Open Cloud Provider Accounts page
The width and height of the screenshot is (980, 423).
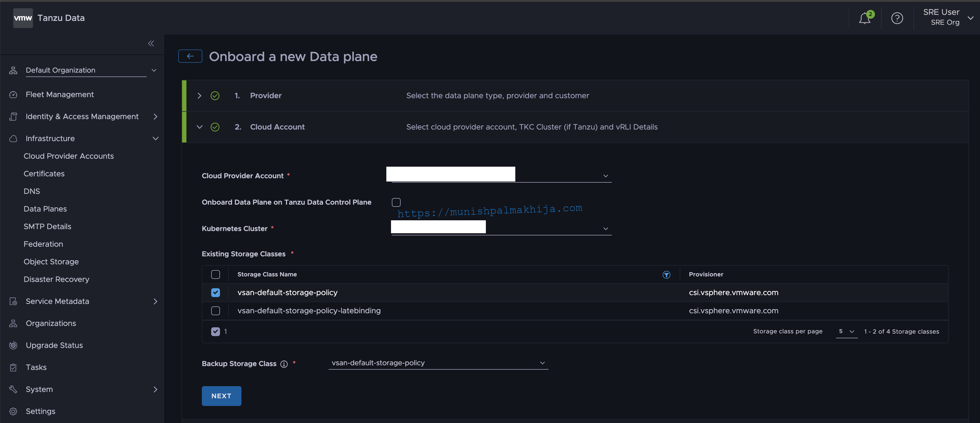coord(68,156)
